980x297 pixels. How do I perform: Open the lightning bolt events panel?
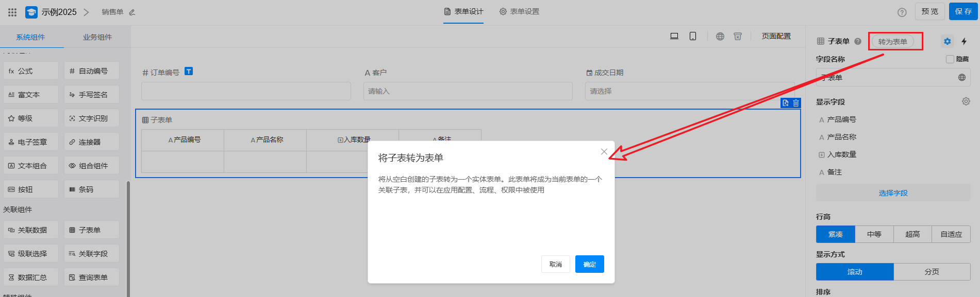tap(964, 41)
